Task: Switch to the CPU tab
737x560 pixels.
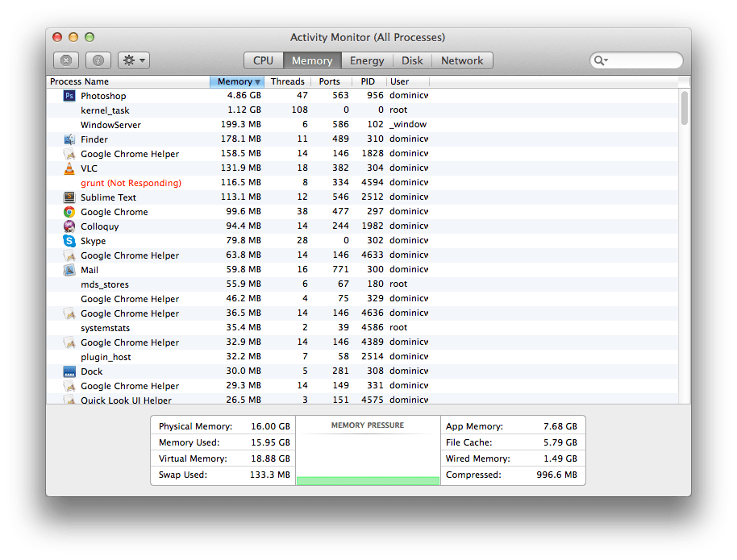Action: click(262, 60)
